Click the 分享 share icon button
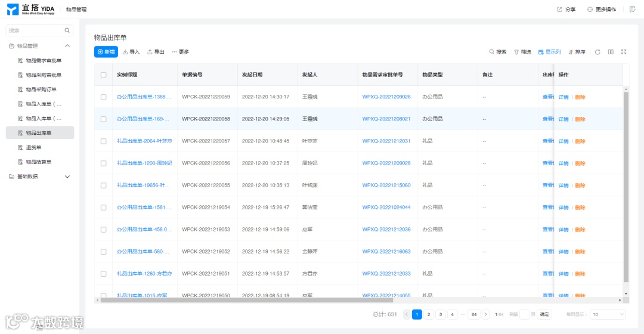 [x=566, y=10]
